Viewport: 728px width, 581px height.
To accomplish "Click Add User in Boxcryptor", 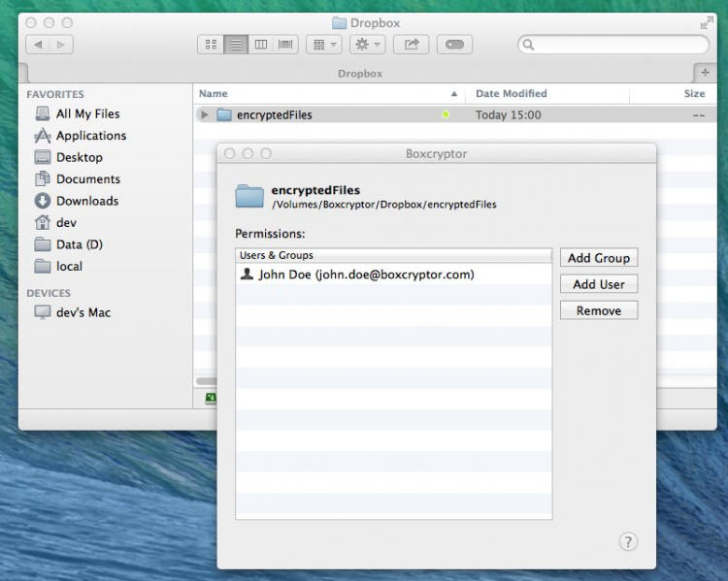I will [599, 284].
